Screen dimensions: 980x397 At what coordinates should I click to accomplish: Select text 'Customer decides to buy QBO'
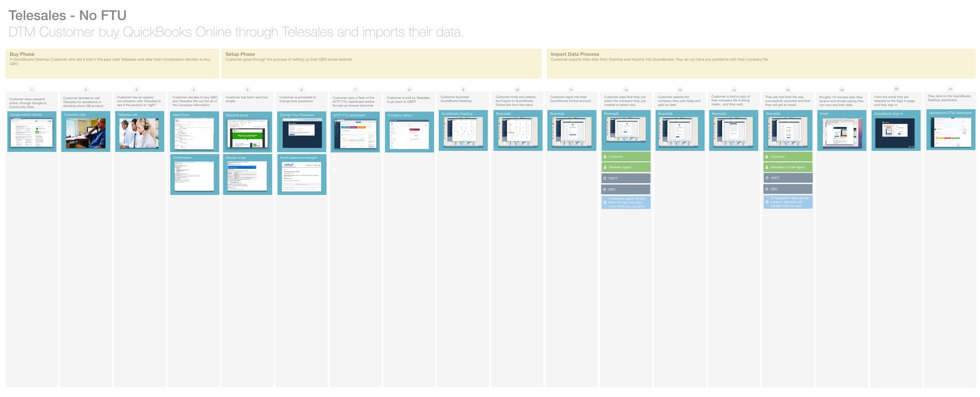(x=195, y=101)
